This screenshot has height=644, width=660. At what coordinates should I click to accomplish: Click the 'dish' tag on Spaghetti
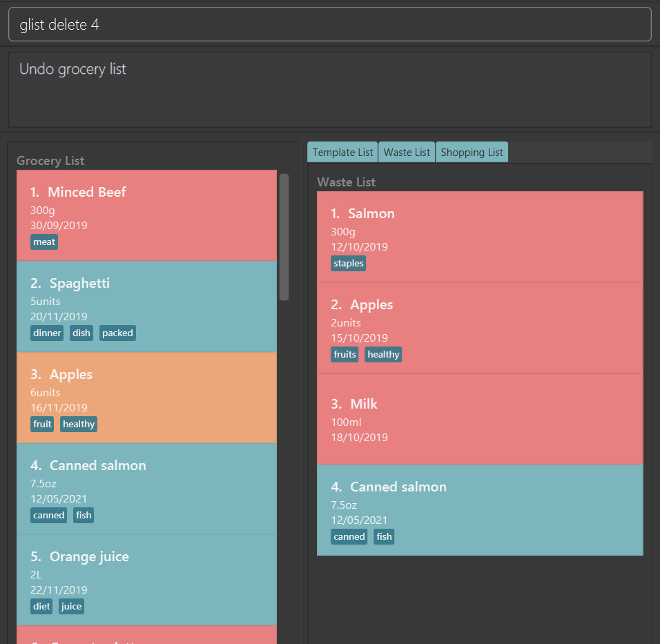pos(81,333)
